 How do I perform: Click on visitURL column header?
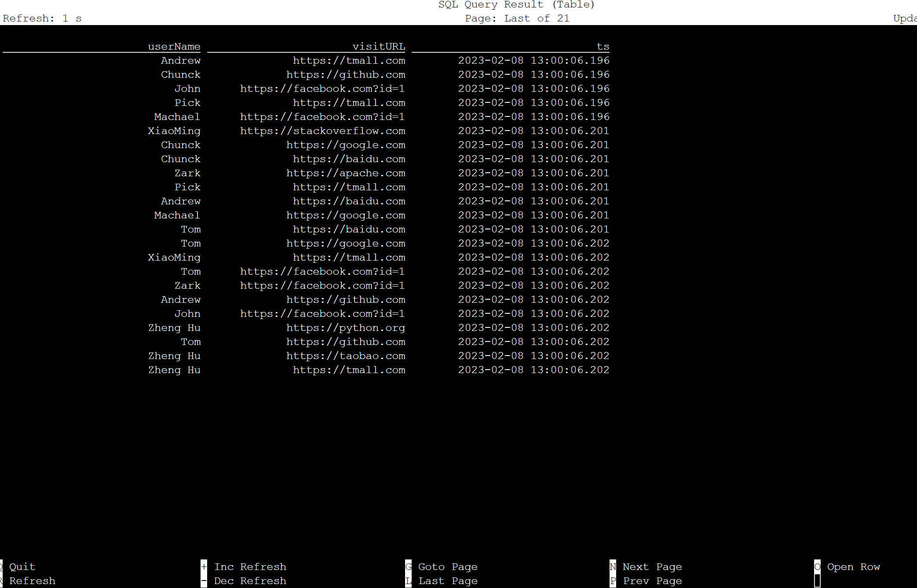click(x=380, y=45)
